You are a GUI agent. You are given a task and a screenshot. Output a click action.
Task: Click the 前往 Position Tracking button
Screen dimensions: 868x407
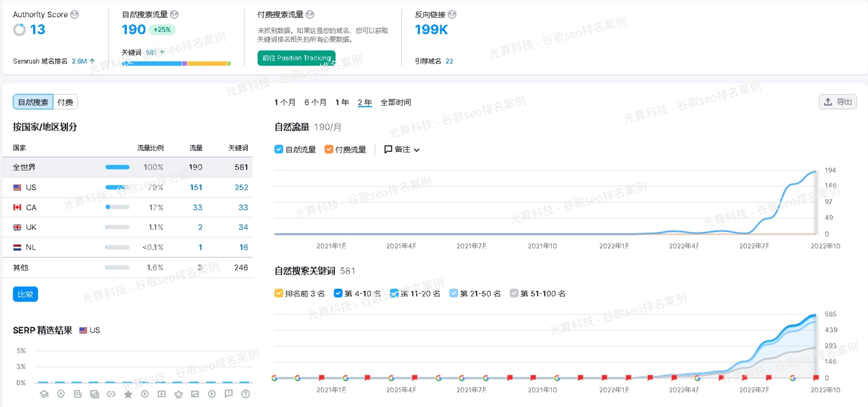(x=296, y=58)
